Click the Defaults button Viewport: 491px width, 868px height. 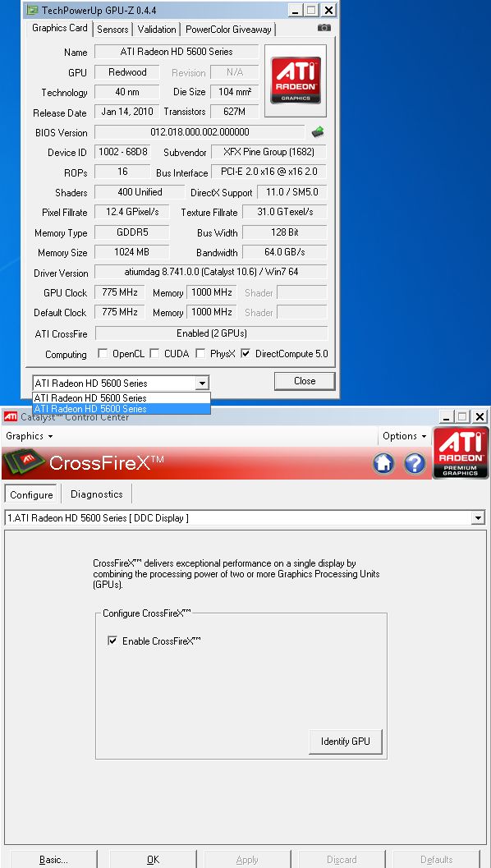436,859
